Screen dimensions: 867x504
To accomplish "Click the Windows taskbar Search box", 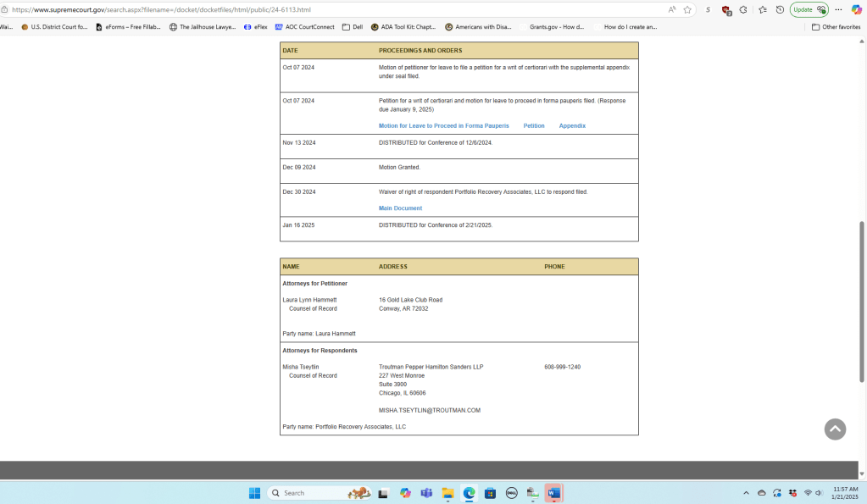I will click(x=305, y=493).
